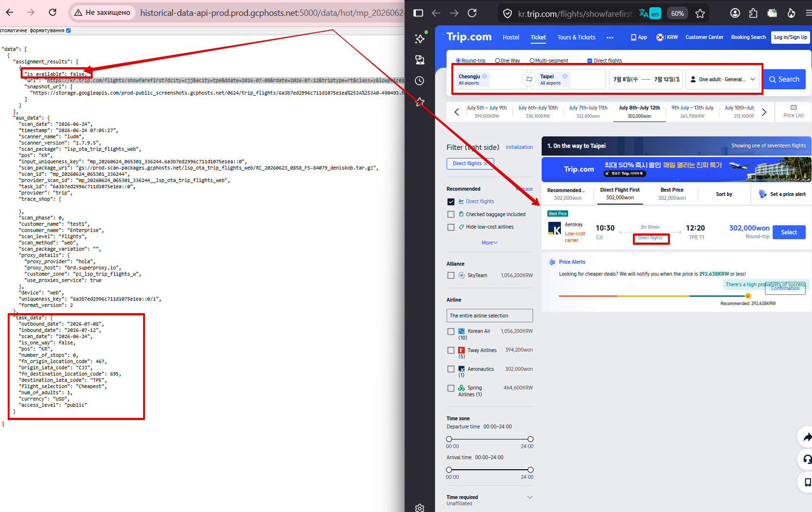Click the left handle of Departure time slider
Screen dimensions: 812x512
[x=449, y=439]
